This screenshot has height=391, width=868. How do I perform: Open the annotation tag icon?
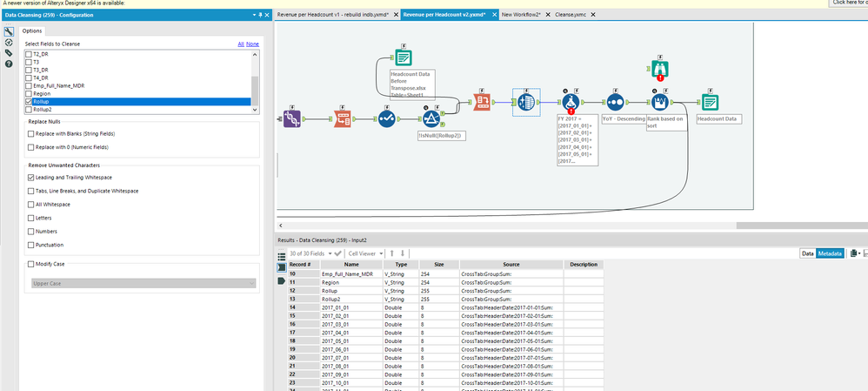9,53
